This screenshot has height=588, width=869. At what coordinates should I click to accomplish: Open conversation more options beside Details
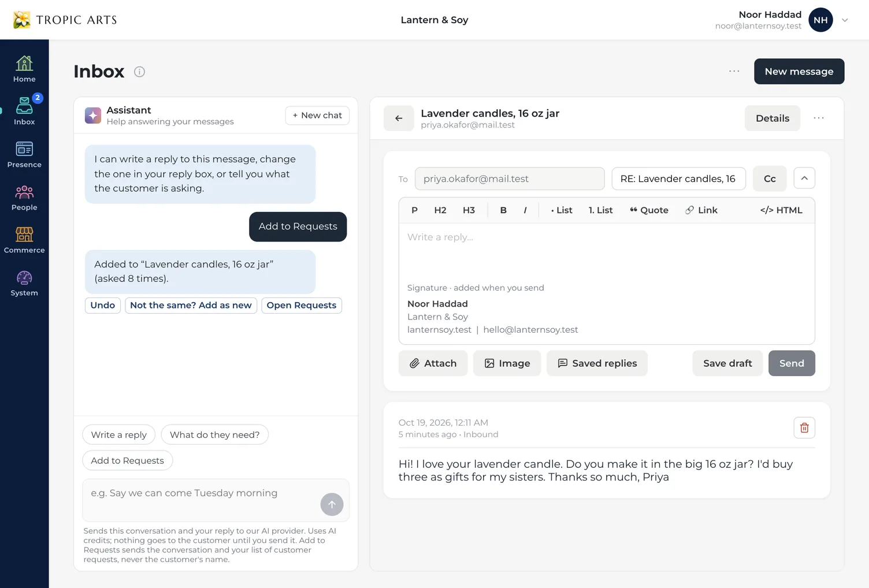pyautogui.click(x=819, y=118)
